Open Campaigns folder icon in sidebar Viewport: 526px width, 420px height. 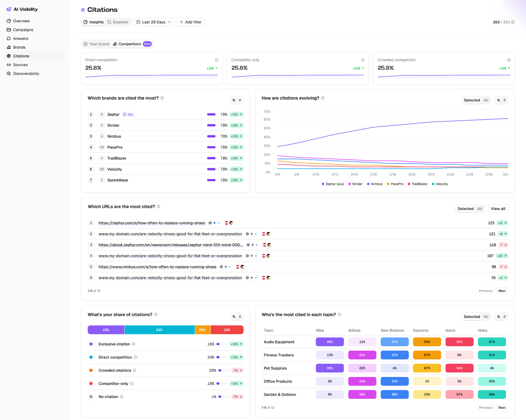click(x=9, y=30)
